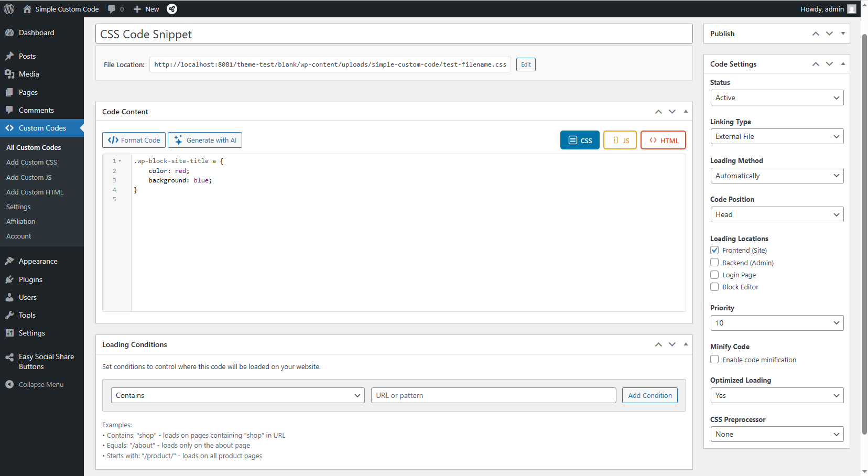This screenshot has width=868, height=476.
Task: Click the Easy Social Share icon in top bar
Action: (x=172, y=9)
